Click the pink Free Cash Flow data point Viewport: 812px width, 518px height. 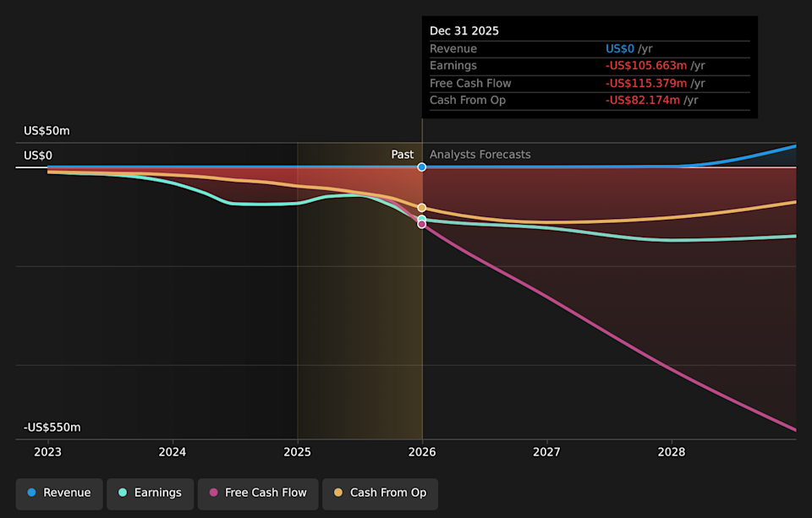tap(422, 224)
